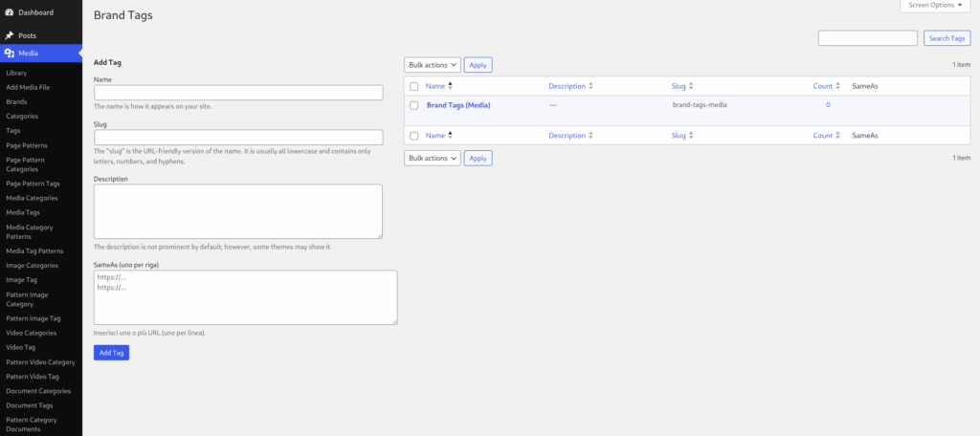
Task: Open the top Bulk actions dropdown
Action: pyautogui.click(x=433, y=65)
